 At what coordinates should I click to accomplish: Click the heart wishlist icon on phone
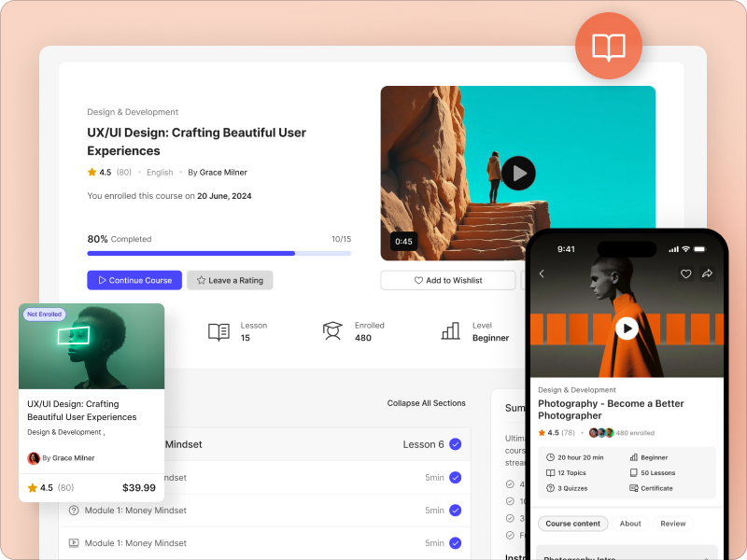coord(685,273)
